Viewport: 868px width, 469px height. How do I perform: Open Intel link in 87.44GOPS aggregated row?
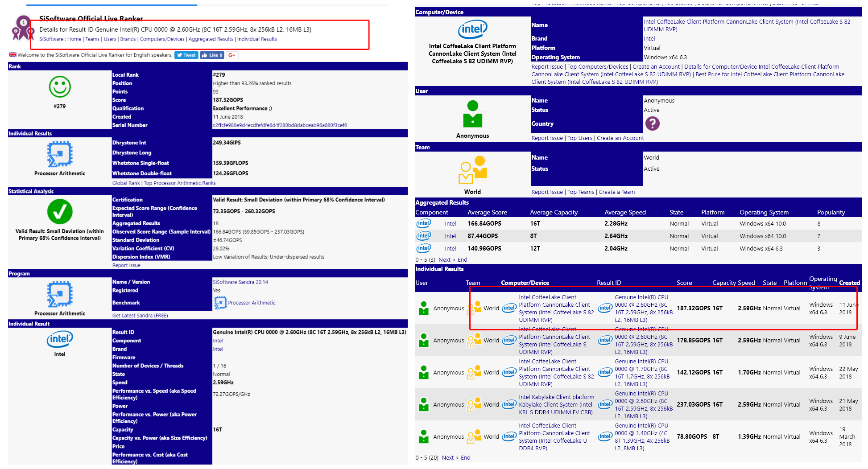[x=451, y=236]
